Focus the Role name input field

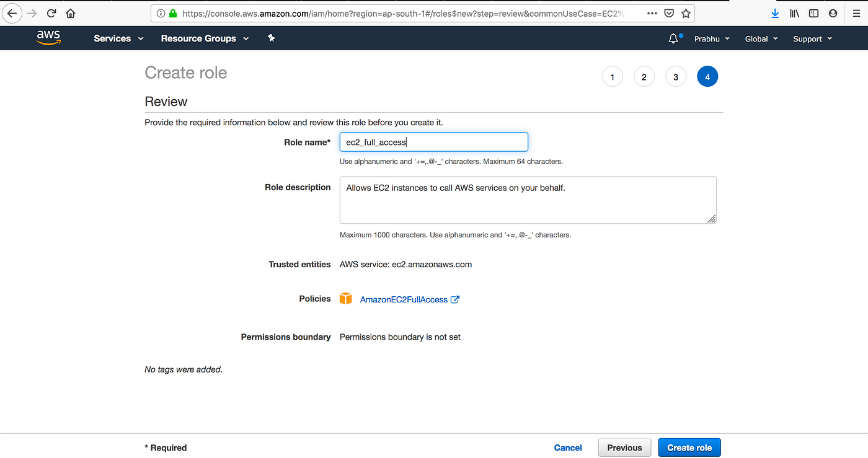pyautogui.click(x=434, y=142)
